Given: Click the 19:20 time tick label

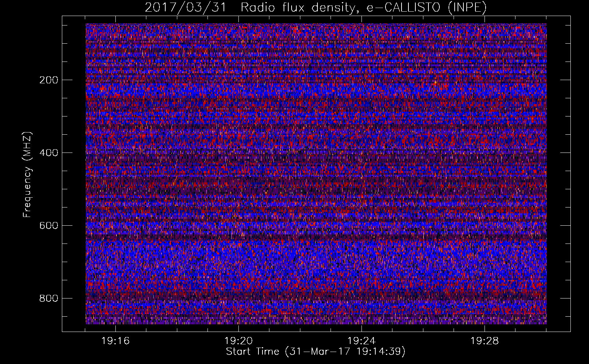Looking at the screenshot, I should 238,341.
